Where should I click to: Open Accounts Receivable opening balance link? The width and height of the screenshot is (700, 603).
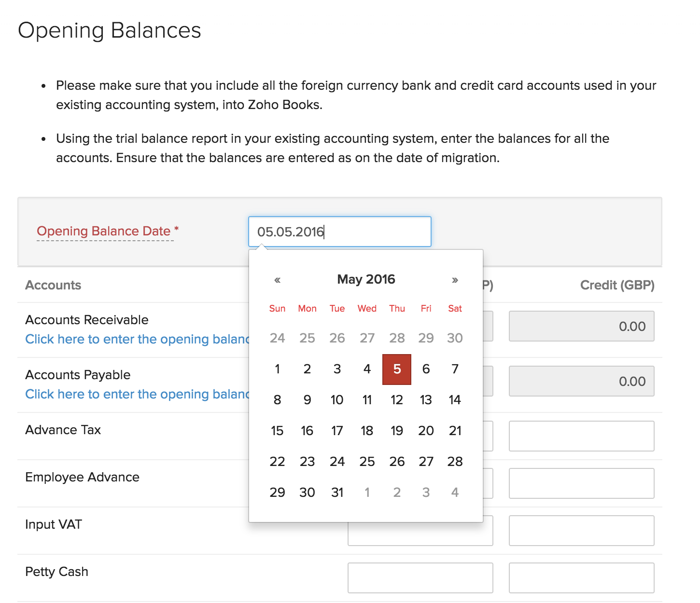tap(137, 339)
